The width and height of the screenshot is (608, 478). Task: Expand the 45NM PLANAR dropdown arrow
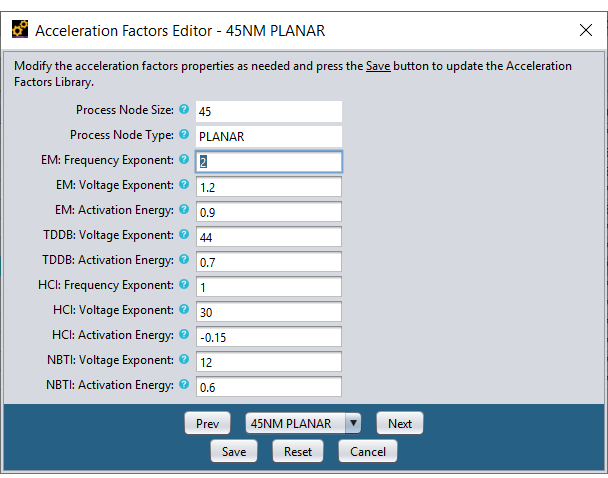353,423
